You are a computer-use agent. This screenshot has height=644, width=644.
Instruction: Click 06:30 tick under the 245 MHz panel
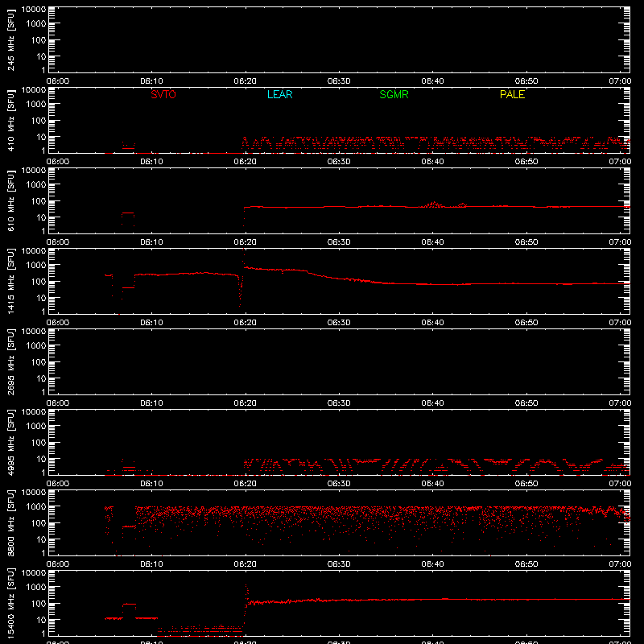coord(339,81)
